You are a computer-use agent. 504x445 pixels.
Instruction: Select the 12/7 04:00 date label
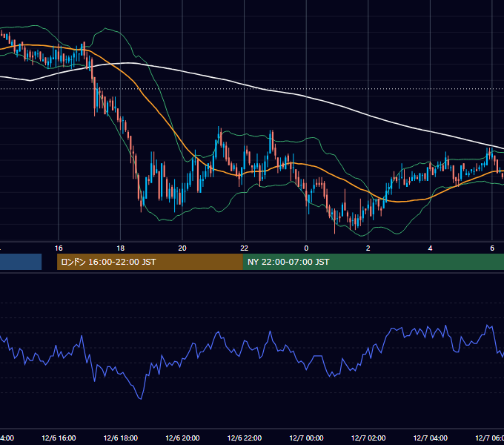pyautogui.click(x=431, y=438)
